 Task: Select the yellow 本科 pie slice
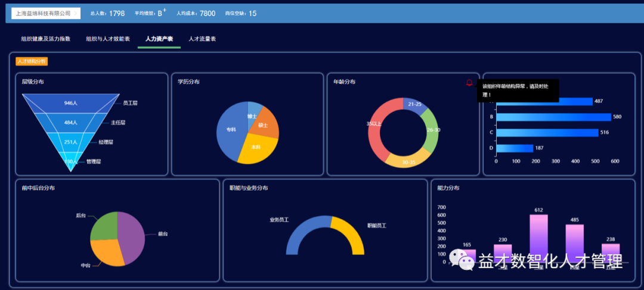(256, 148)
